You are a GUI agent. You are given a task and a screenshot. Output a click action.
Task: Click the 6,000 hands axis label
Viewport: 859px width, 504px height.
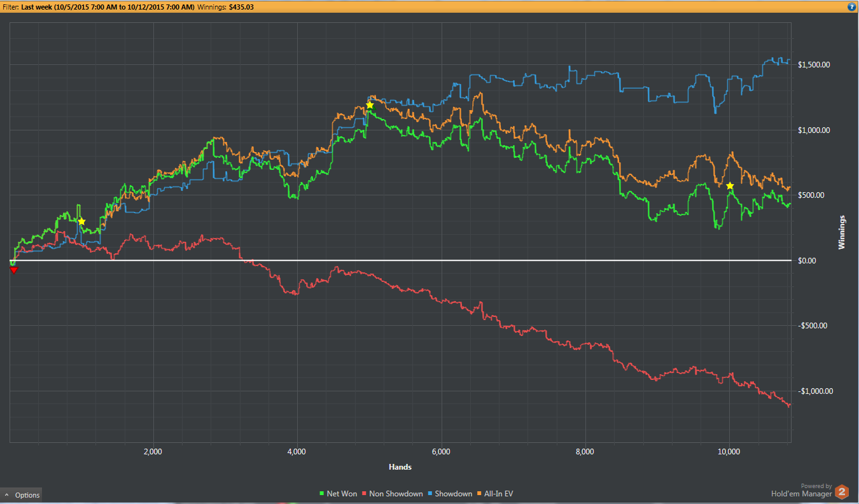[441, 452]
